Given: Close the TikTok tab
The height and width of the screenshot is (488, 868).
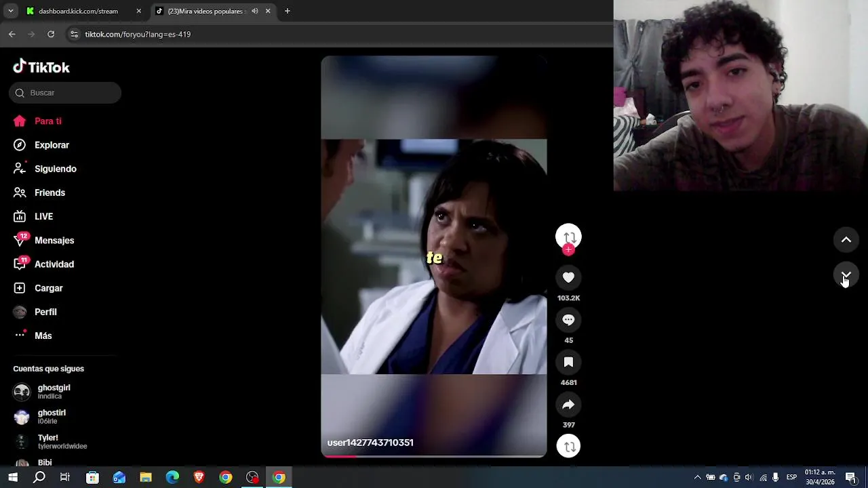Looking at the screenshot, I should coord(268,11).
